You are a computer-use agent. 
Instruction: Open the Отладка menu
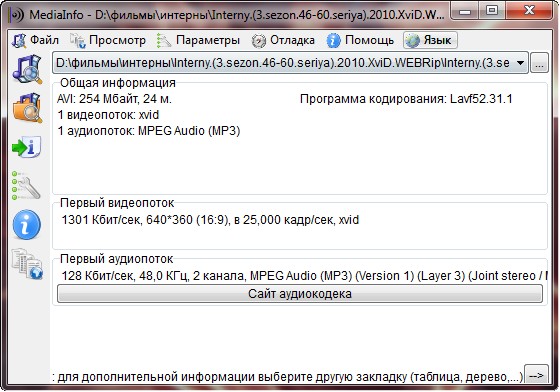pyautogui.click(x=283, y=40)
